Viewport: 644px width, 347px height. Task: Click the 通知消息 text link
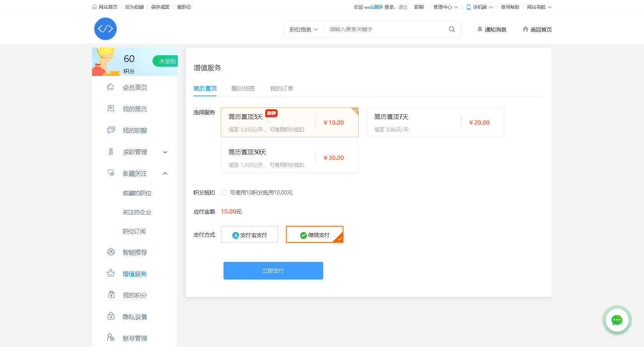[x=495, y=30]
